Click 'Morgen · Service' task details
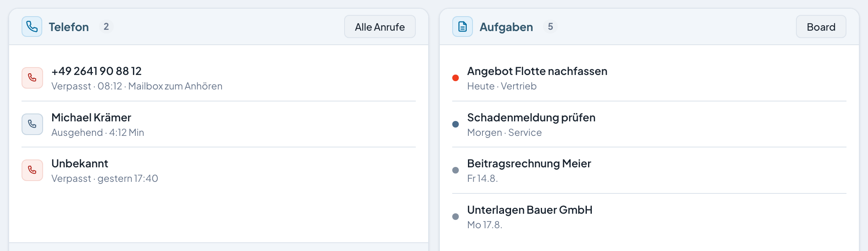The image size is (868, 251). click(x=504, y=133)
